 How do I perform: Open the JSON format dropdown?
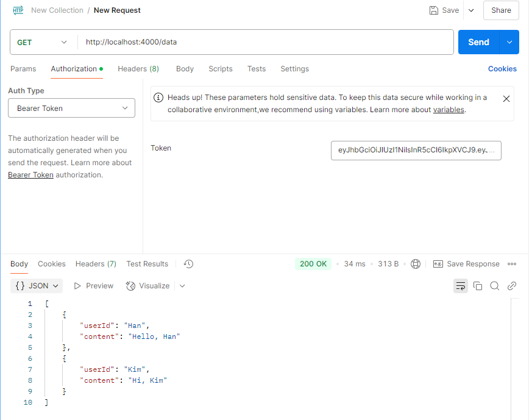coord(37,286)
